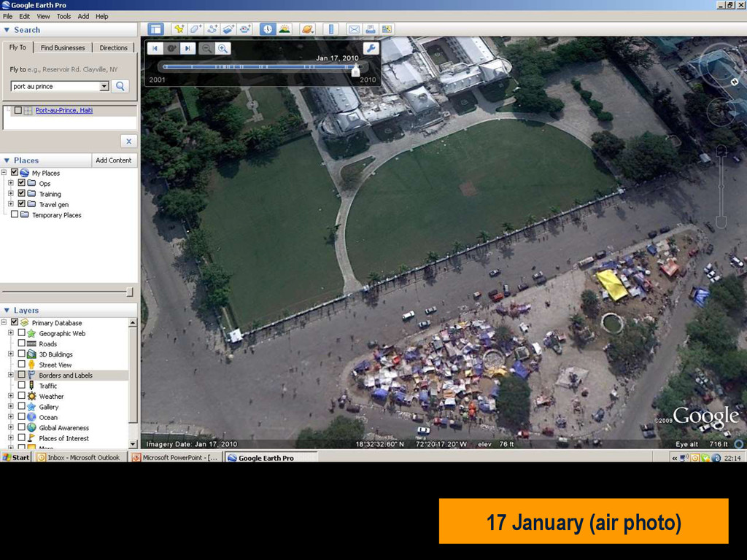Viewport: 747px width, 560px height.
Task: Collapse the Search panel triangle
Action: pyautogui.click(x=7, y=29)
